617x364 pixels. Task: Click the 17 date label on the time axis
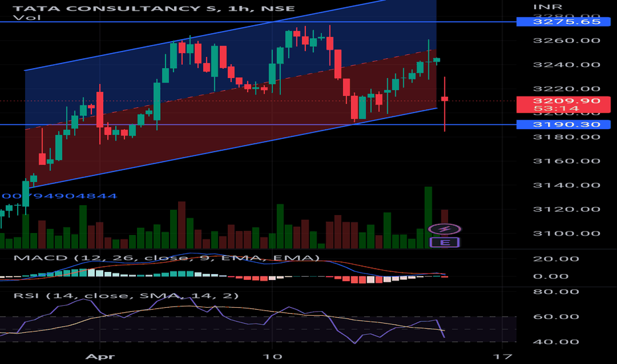point(503,357)
